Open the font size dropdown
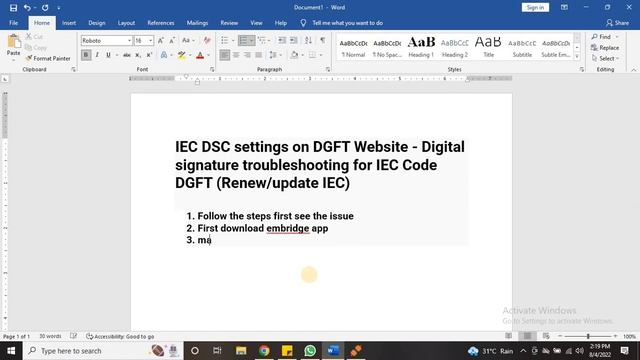 (x=151, y=40)
